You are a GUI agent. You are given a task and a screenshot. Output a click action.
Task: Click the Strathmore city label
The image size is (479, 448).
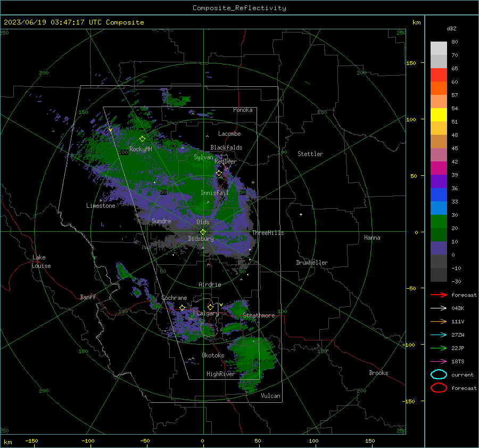click(259, 315)
